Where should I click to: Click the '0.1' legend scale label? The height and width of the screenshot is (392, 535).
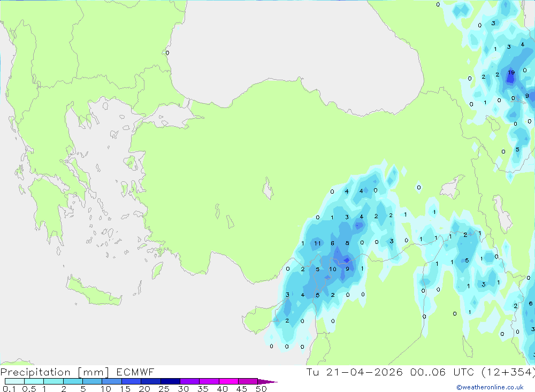(x=9, y=389)
